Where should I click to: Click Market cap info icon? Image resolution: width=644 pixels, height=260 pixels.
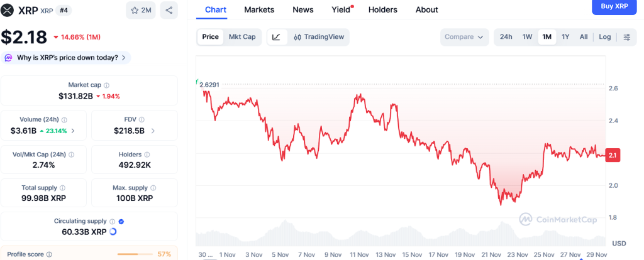pyautogui.click(x=106, y=85)
